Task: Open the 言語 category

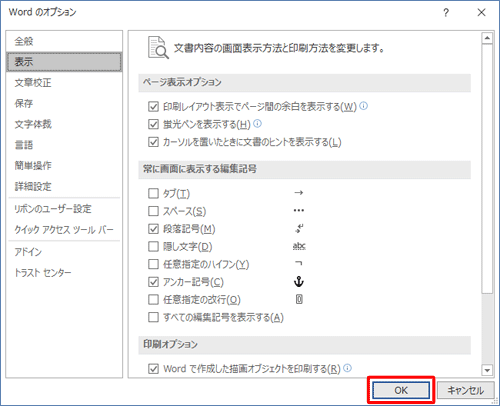Action: [x=64, y=145]
